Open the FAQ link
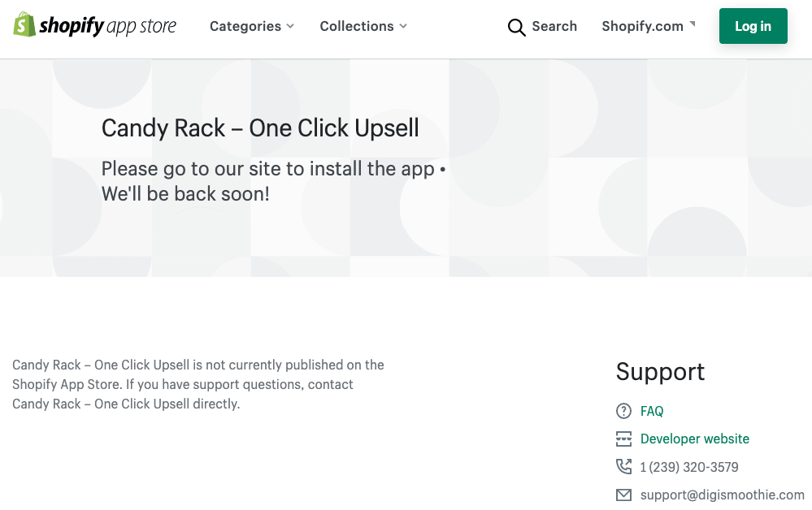812x510 pixels. tap(651, 411)
